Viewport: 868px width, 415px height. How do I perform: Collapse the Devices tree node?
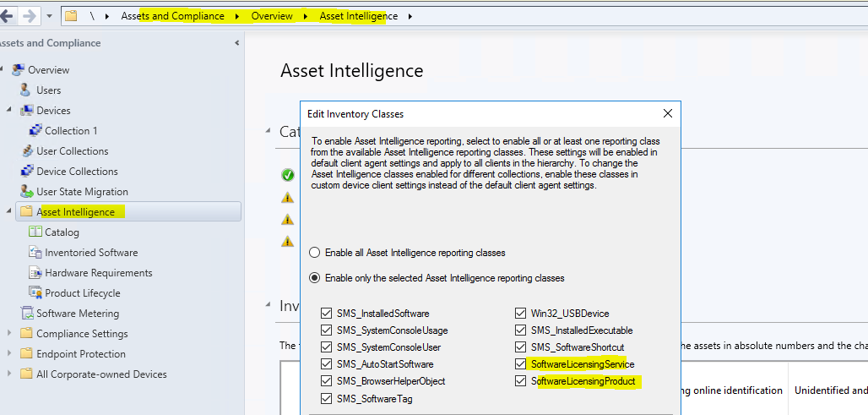pos(9,110)
